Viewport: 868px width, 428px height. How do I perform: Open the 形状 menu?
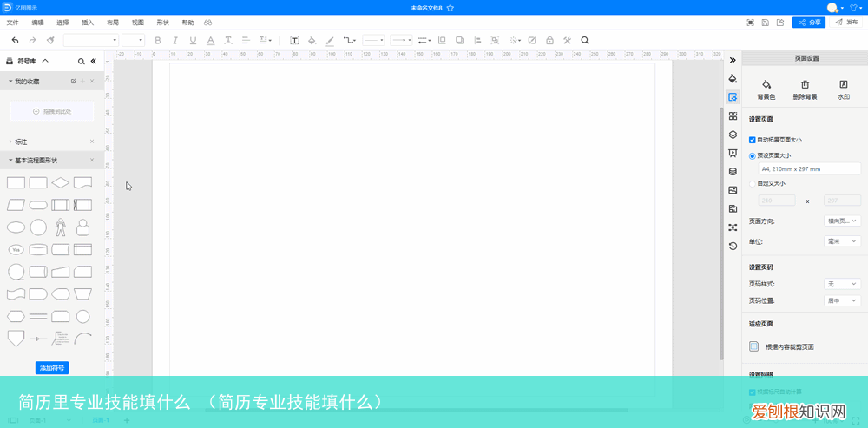pos(163,23)
